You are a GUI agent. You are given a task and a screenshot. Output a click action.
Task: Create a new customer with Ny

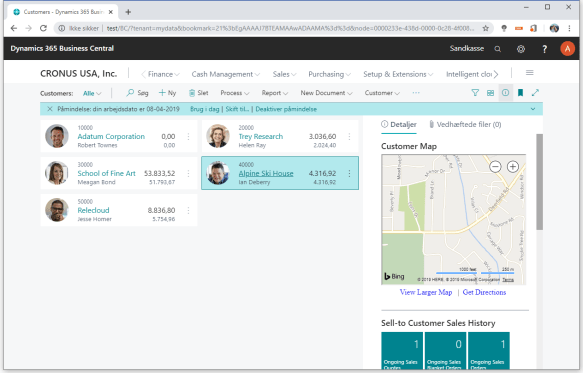167,93
